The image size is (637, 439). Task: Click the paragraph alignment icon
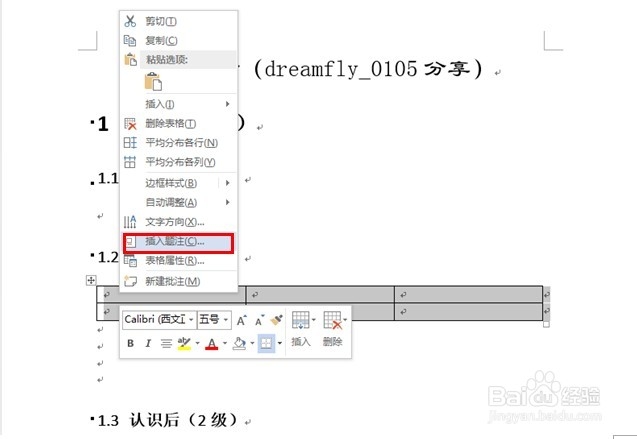coord(166,344)
